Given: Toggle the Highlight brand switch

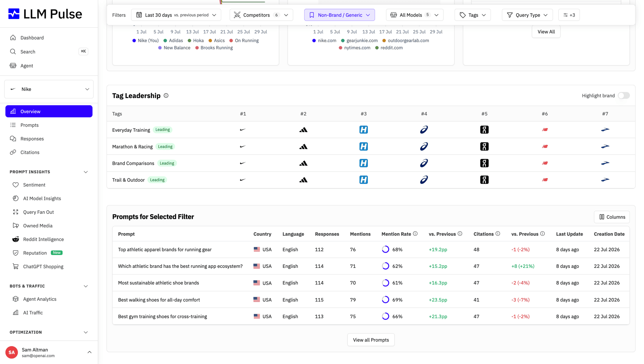Looking at the screenshot, I should point(624,96).
